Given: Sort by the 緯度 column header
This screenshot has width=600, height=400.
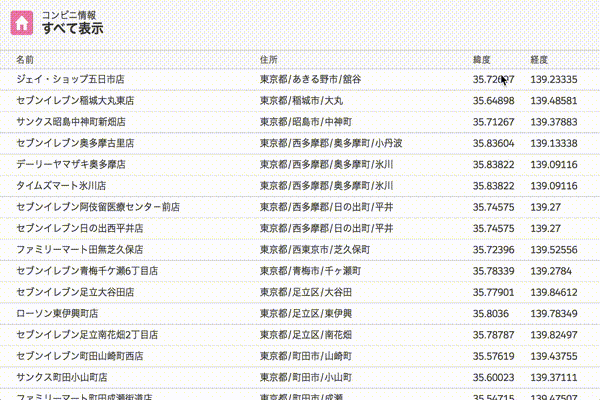Looking at the screenshot, I should click(x=482, y=60).
